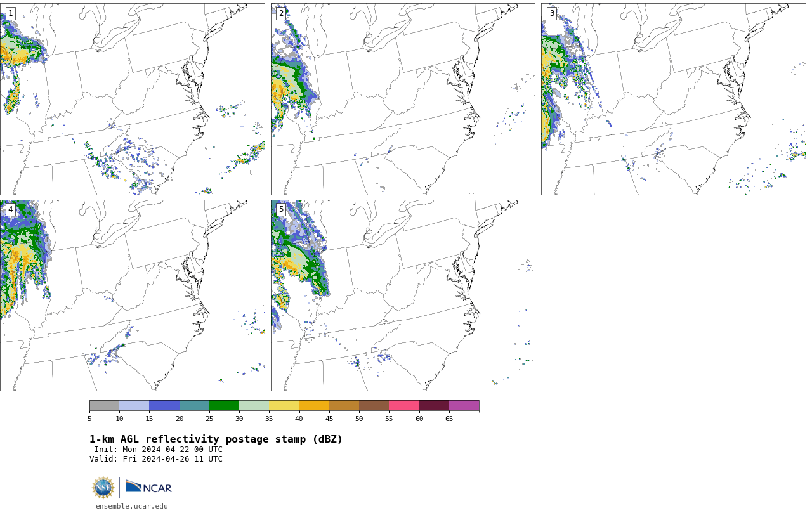Click the 'Valid: Fri 2024-04-26 11 UTC' text
812x513 pixels.
click(156, 459)
